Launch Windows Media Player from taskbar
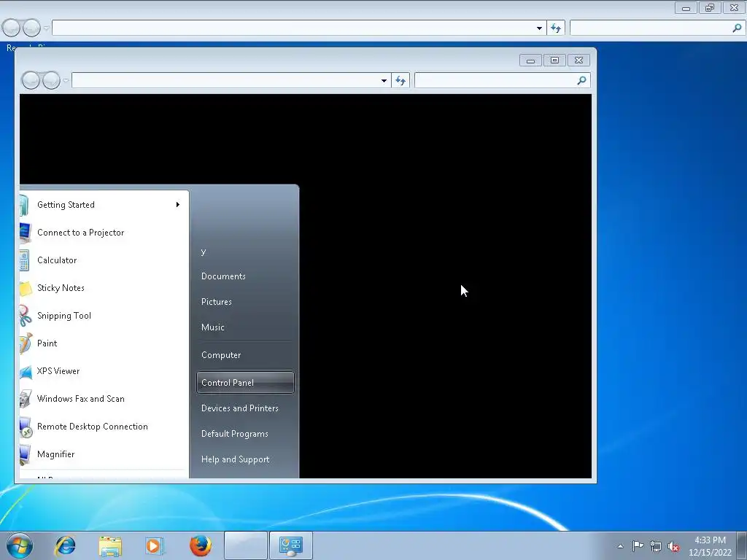Screen dimensions: 747x560 pyautogui.click(x=155, y=545)
